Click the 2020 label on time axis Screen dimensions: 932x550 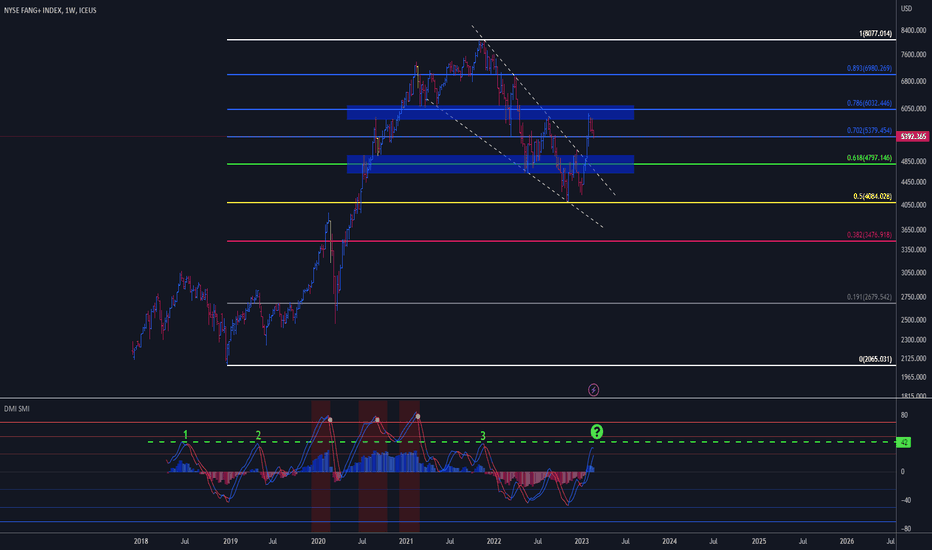point(318,541)
